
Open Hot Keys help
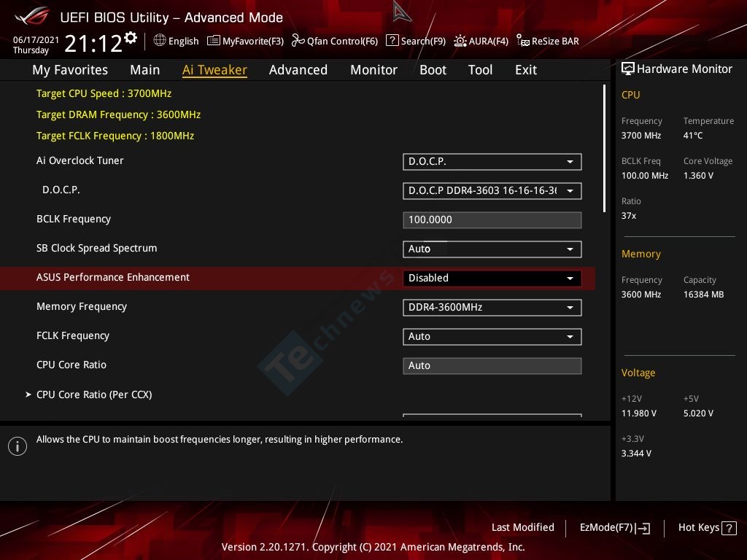[707, 528]
